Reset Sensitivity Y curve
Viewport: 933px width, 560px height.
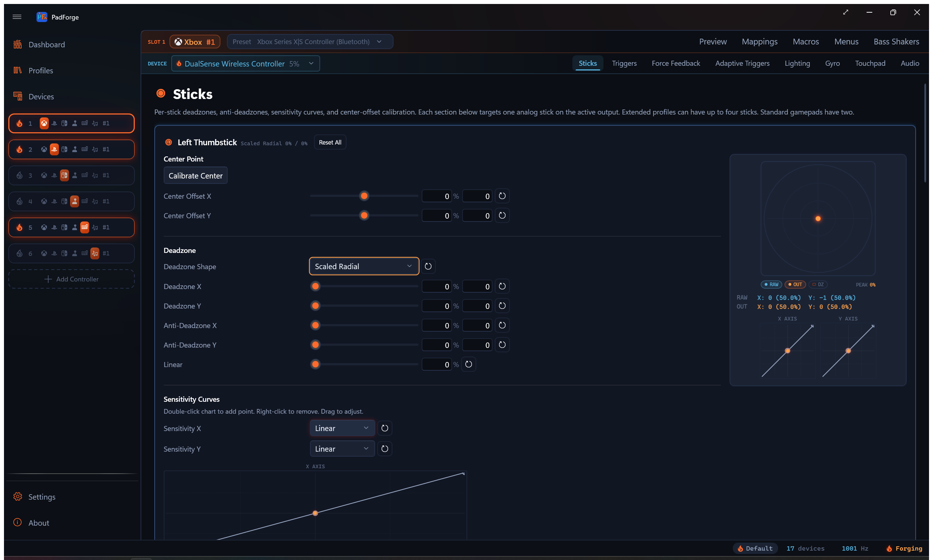coord(384,449)
